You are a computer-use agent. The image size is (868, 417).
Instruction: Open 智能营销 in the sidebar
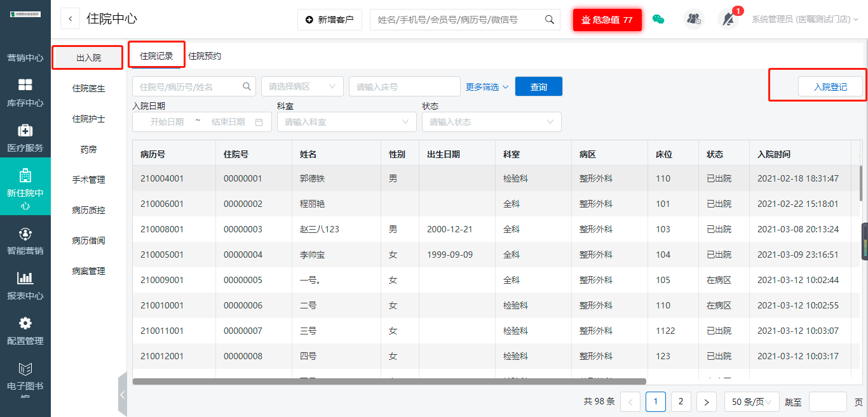[x=25, y=241]
